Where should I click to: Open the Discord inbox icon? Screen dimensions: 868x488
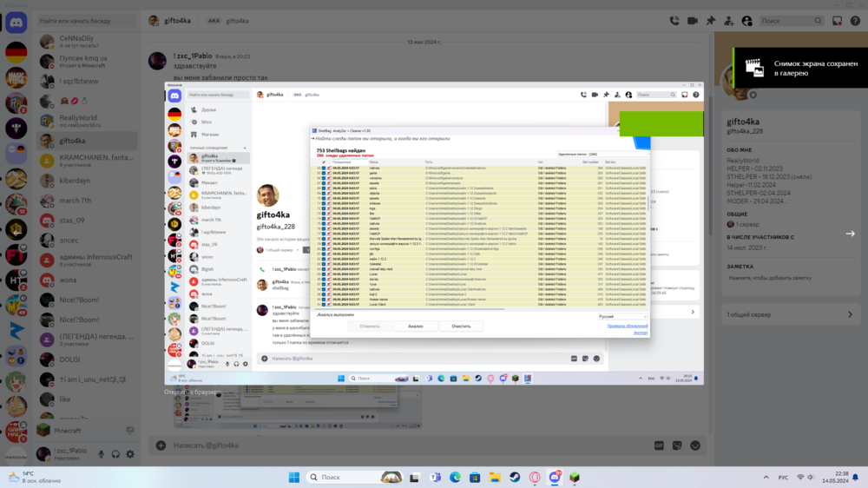pos(837,21)
